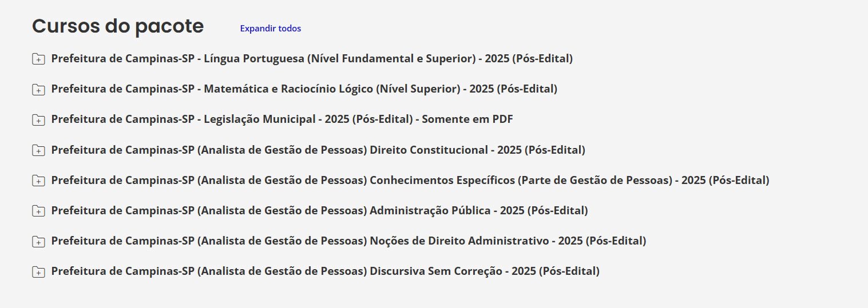Image resolution: width=868 pixels, height=308 pixels.
Task: Click the "Cursos do pacote" heading
Action: [x=118, y=26]
